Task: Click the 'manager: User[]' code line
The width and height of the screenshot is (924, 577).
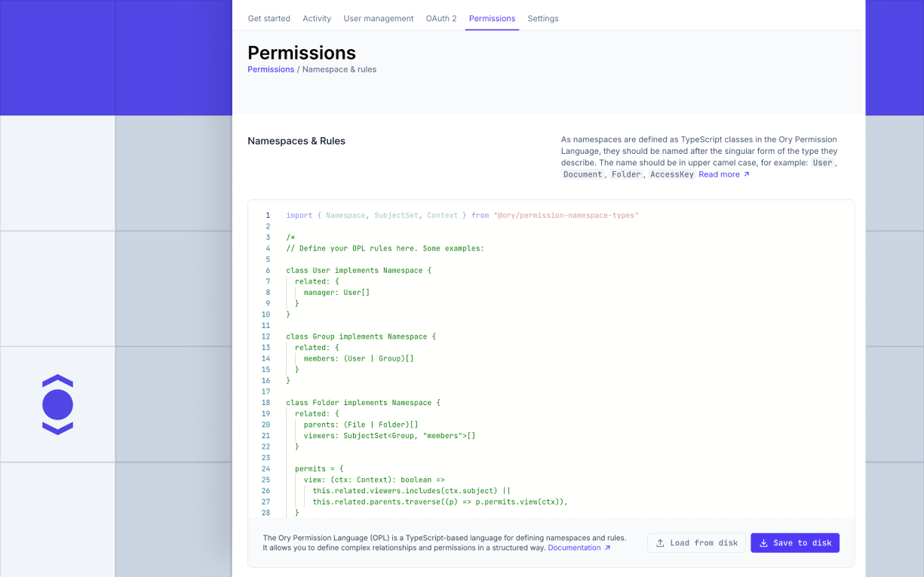Action: click(336, 293)
